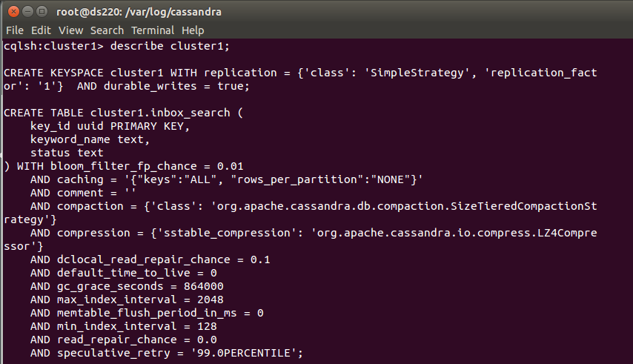633x364 pixels.
Task: Click on 'LZ4Compre' compression class text
Action: [x=567, y=233]
